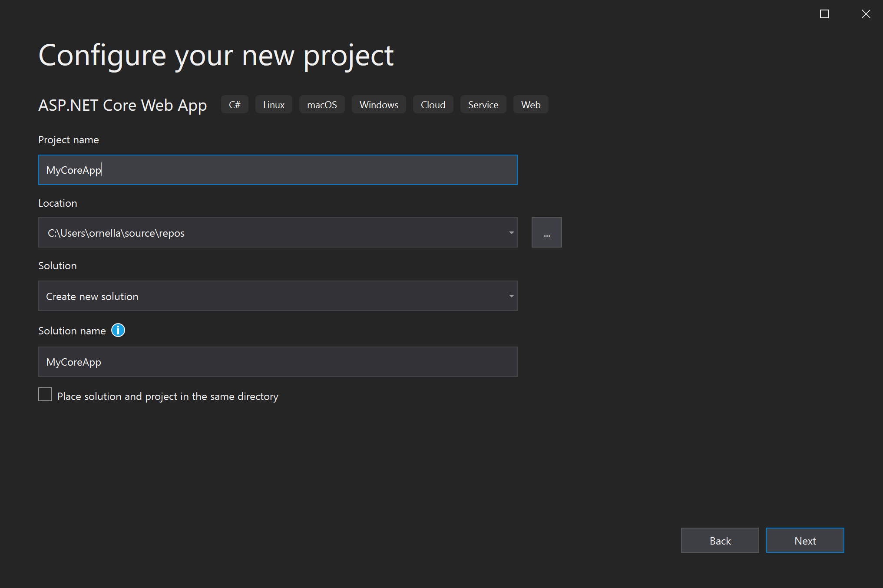Select the Cloud project type tag
This screenshot has width=883, height=588.
tap(433, 104)
